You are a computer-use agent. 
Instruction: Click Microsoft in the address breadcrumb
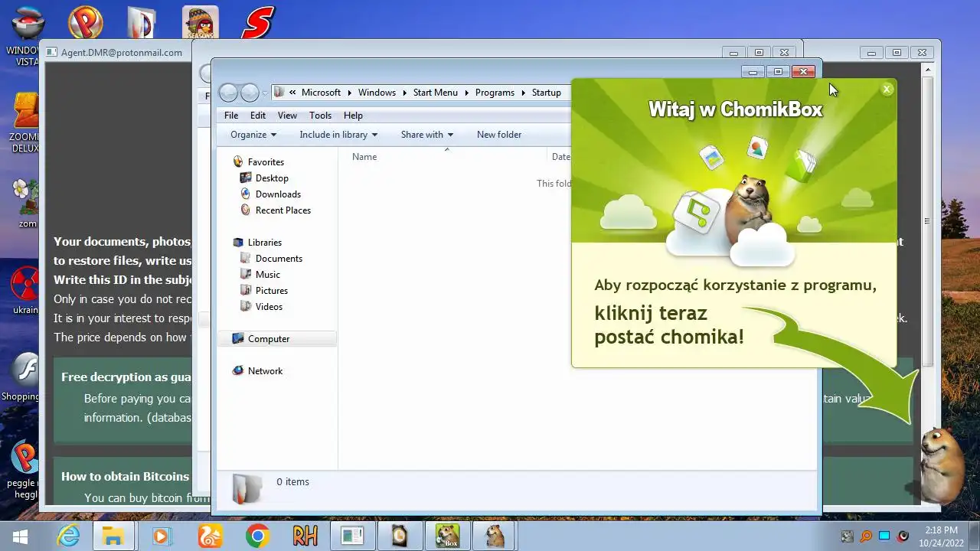tap(321, 93)
